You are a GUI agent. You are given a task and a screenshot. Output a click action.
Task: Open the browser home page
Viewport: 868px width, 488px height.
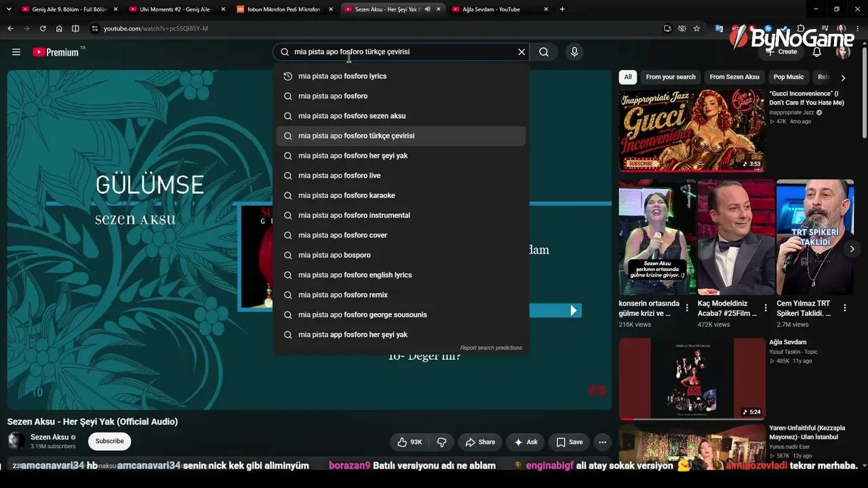[x=59, y=28]
